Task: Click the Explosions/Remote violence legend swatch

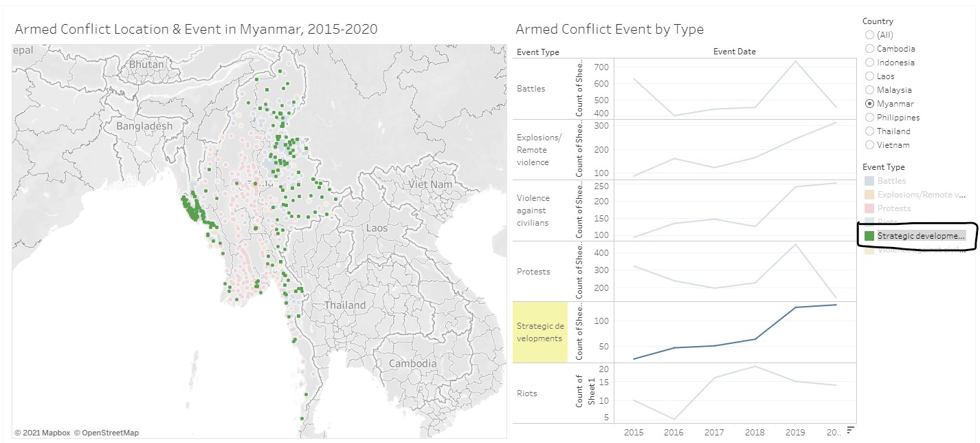Action: pos(870,194)
